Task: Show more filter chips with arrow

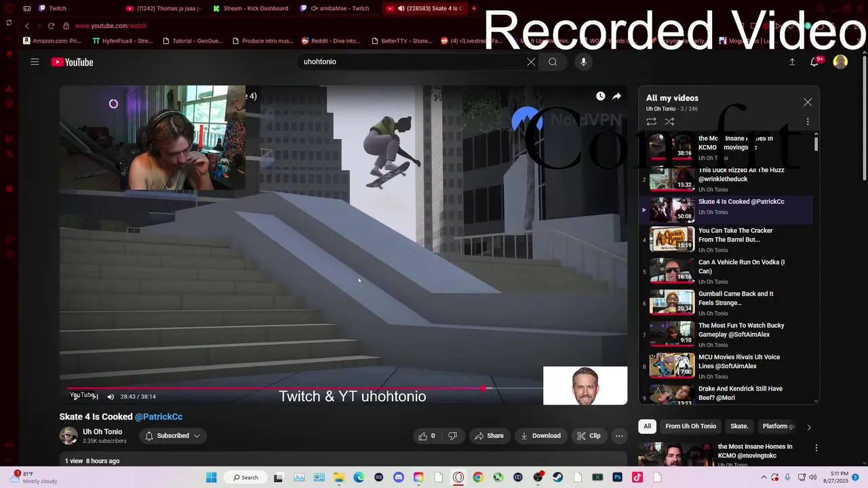Action: point(808,427)
